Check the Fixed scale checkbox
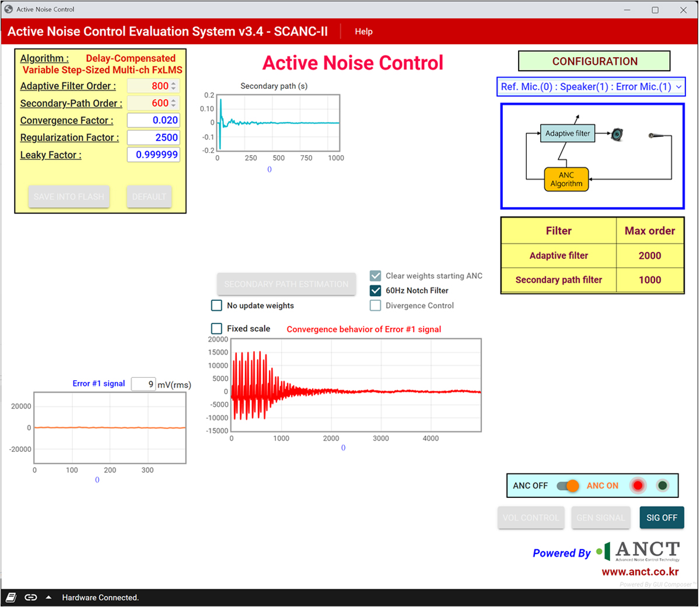The height and width of the screenshot is (607, 700). coord(216,329)
